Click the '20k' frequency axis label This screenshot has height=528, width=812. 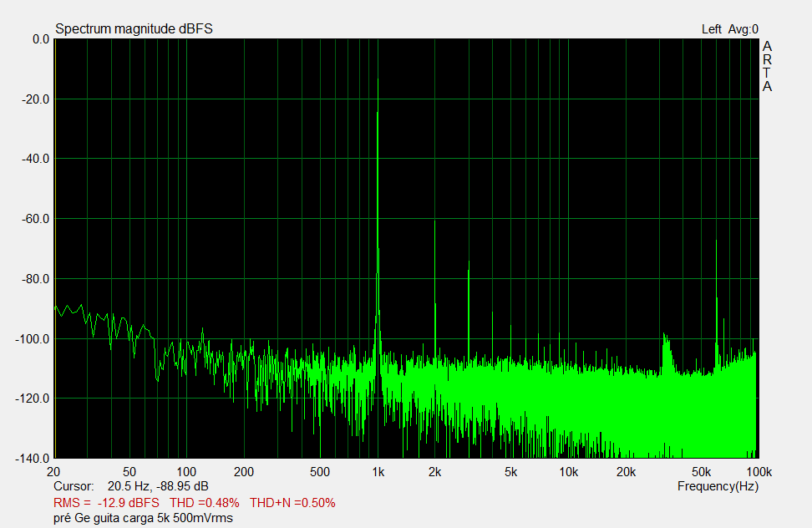(x=626, y=472)
